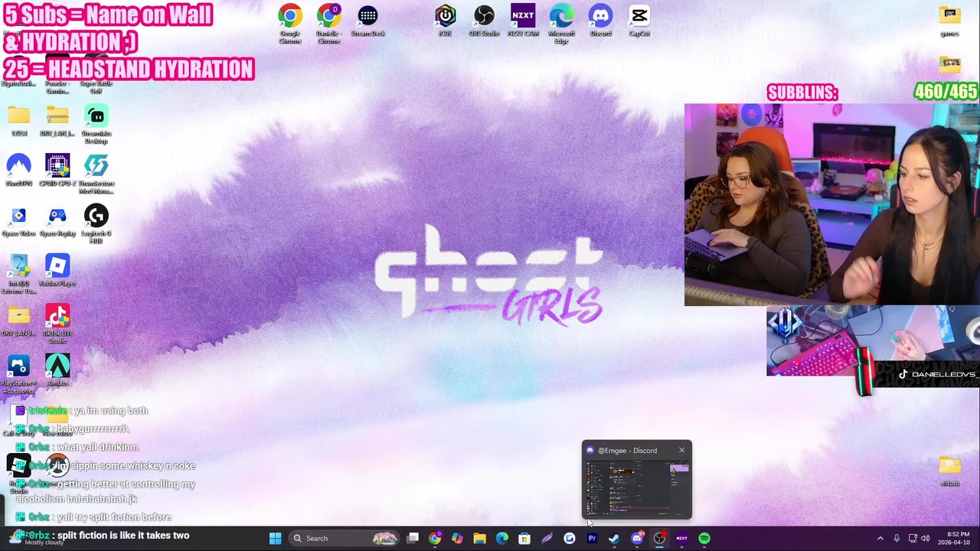The image size is (980, 551).
Task: Select the Roblox Player desktop shortcut
Action: pos(57,270)
